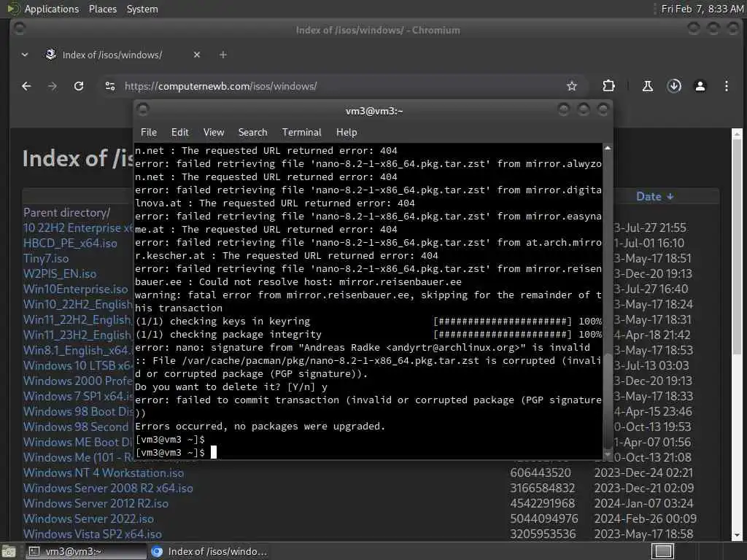
Task: Open the terminal Edit menu
Action: [179, 133]
